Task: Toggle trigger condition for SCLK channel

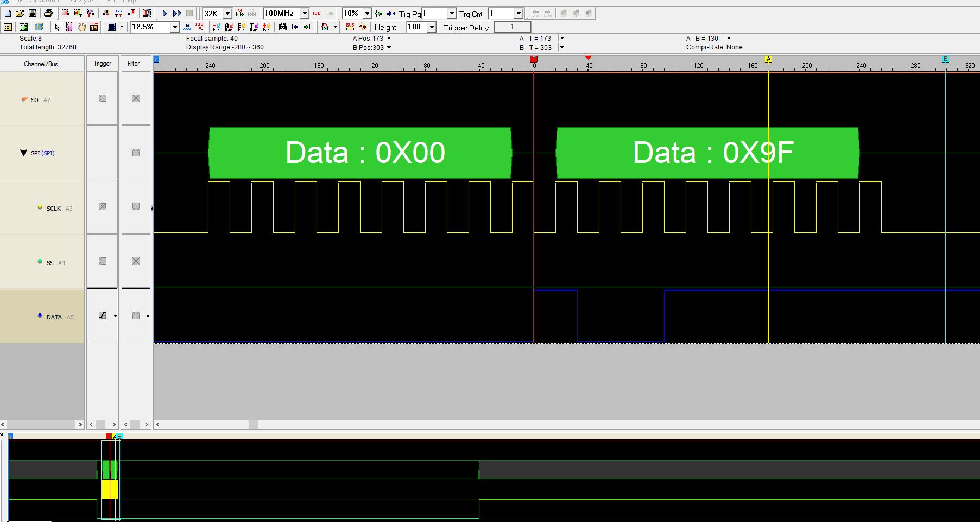Action: coord(102,207)
